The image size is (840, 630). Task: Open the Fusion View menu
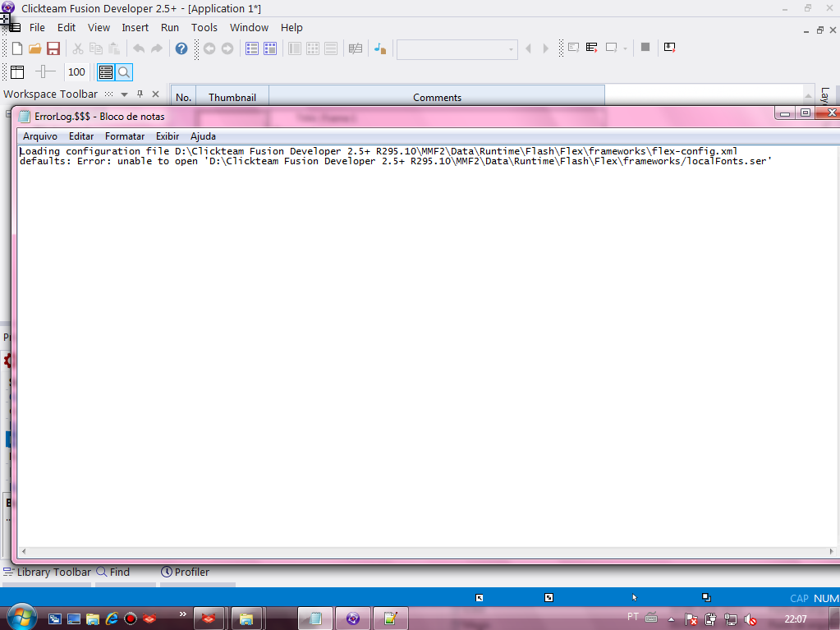99,27
